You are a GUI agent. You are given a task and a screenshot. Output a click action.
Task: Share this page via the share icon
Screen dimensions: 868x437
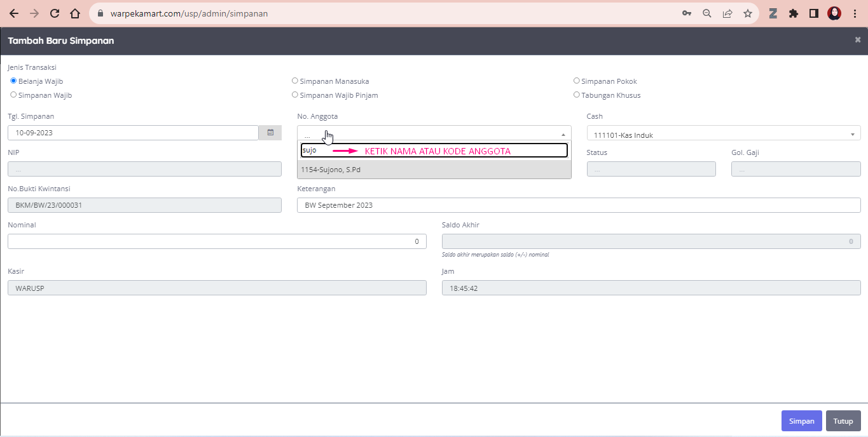[727, 13]
